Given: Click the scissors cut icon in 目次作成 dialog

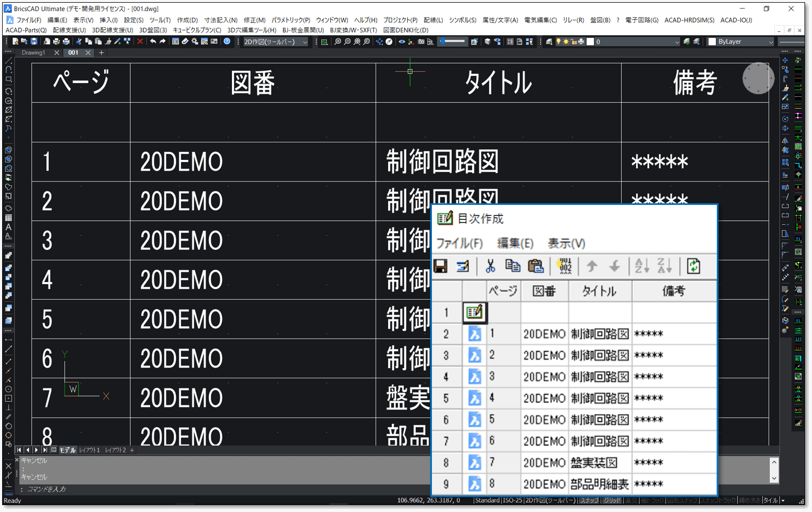Looking at the screenshot, I should coord(490,266).
